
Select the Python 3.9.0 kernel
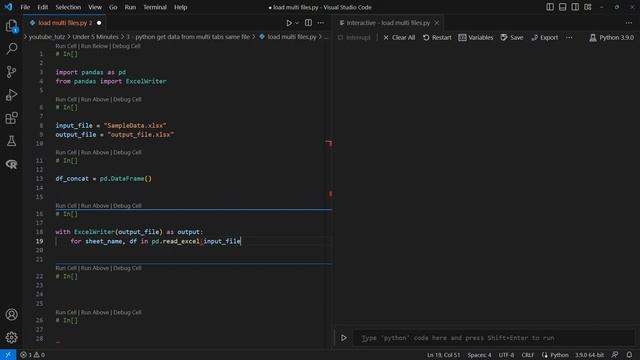(x=611, y=38)
